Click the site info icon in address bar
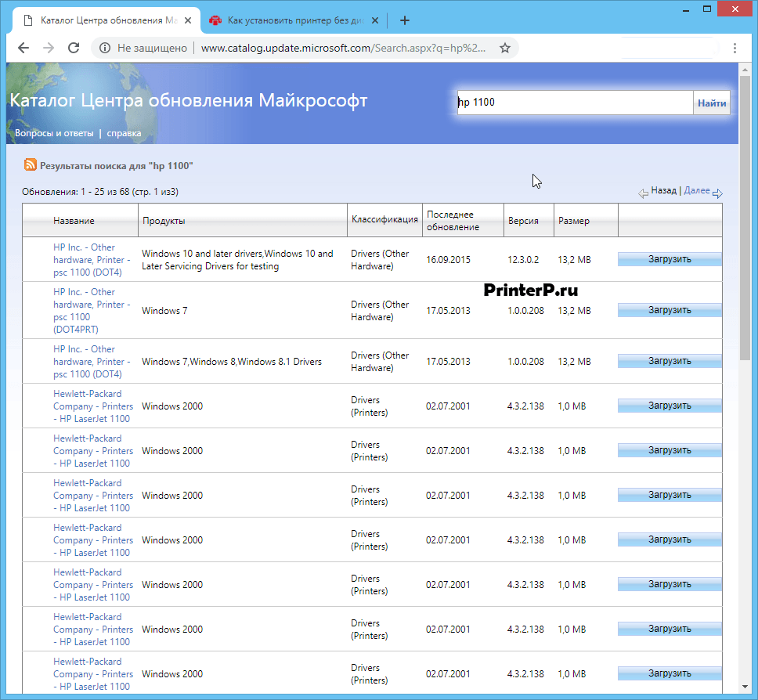 105,48
